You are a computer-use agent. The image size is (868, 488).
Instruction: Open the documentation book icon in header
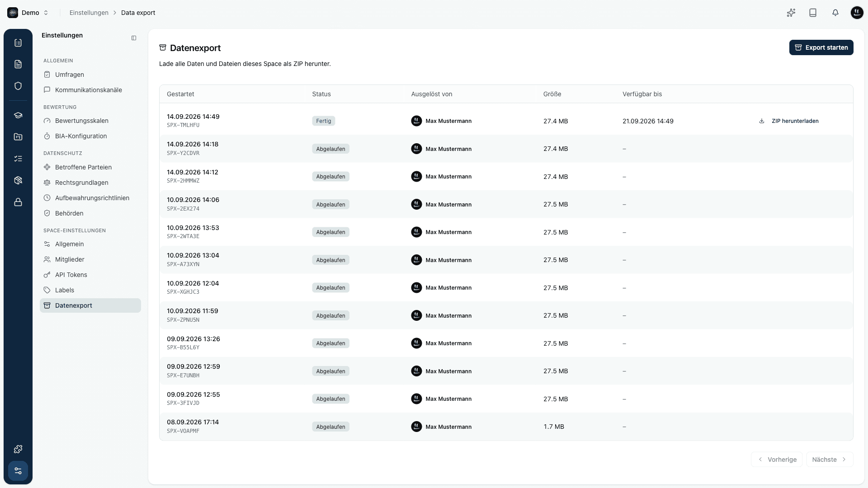(813, 13)
